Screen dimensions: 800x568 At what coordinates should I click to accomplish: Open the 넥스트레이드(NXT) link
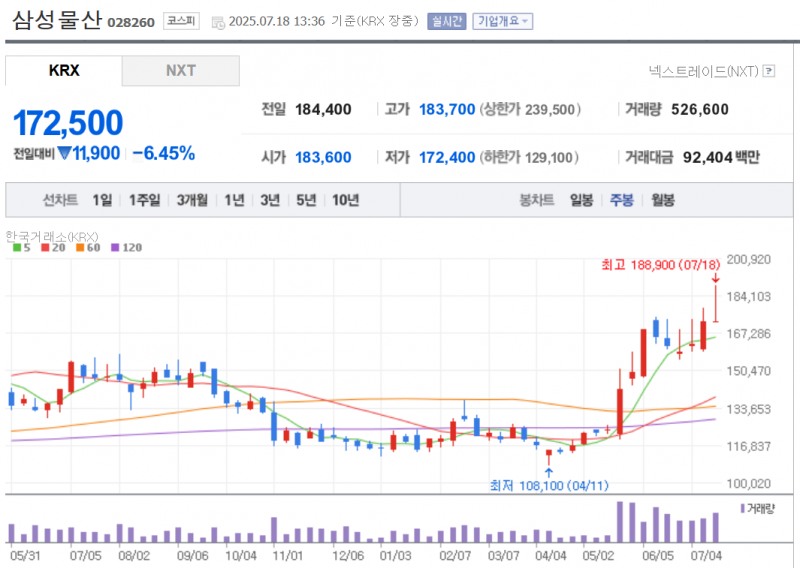(703, 71)
